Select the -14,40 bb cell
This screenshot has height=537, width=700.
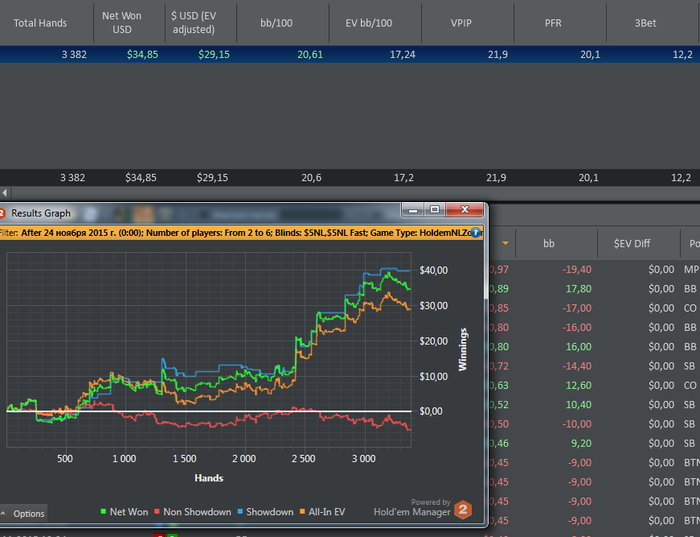tap(577, 366)
